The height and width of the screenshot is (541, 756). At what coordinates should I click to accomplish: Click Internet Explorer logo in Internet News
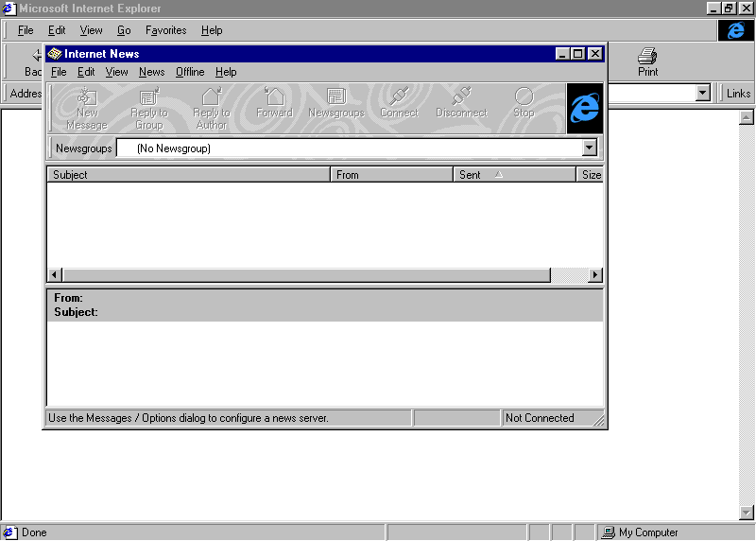click(x=585, y=108)
